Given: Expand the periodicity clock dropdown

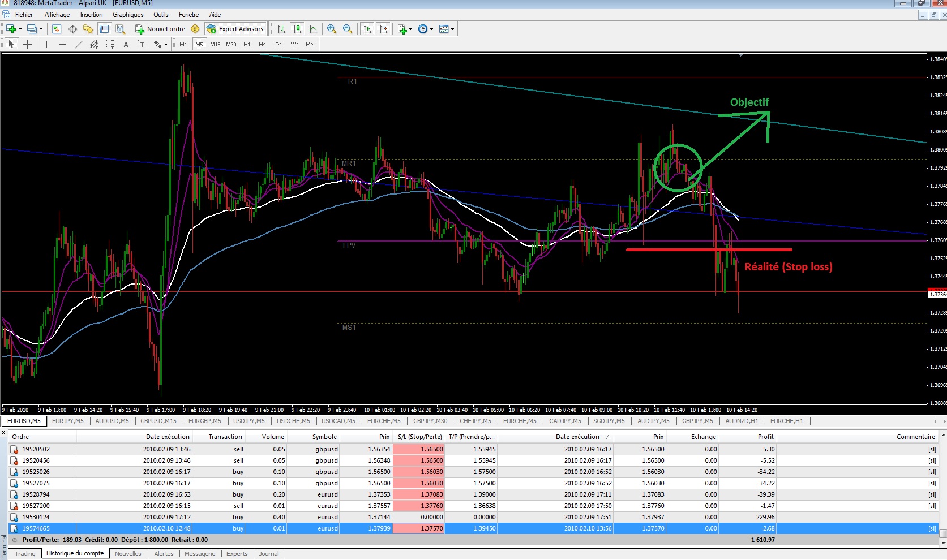Looking at the screenshot, I should point(431,29).
